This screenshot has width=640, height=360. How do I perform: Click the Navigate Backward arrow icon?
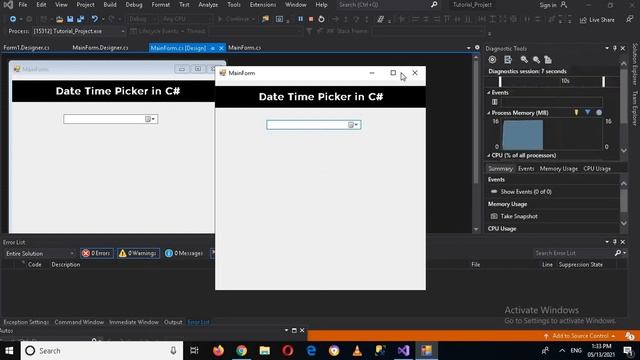pos(13,19)
